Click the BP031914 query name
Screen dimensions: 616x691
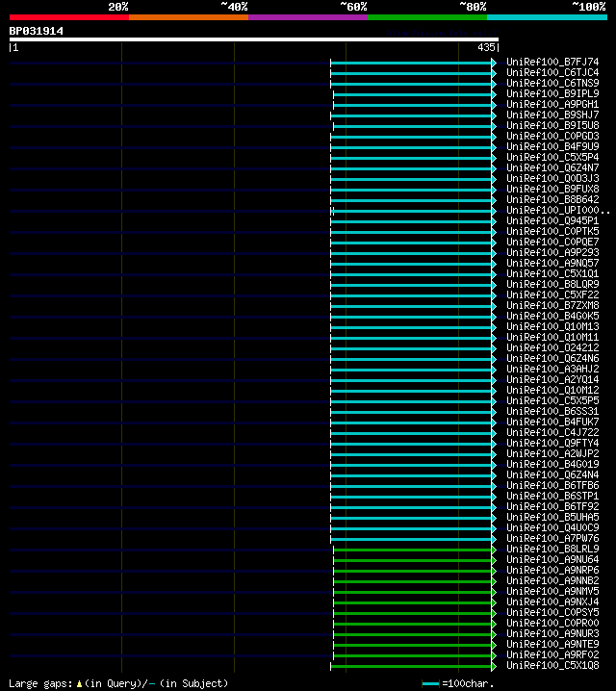(x=37, y=32)
